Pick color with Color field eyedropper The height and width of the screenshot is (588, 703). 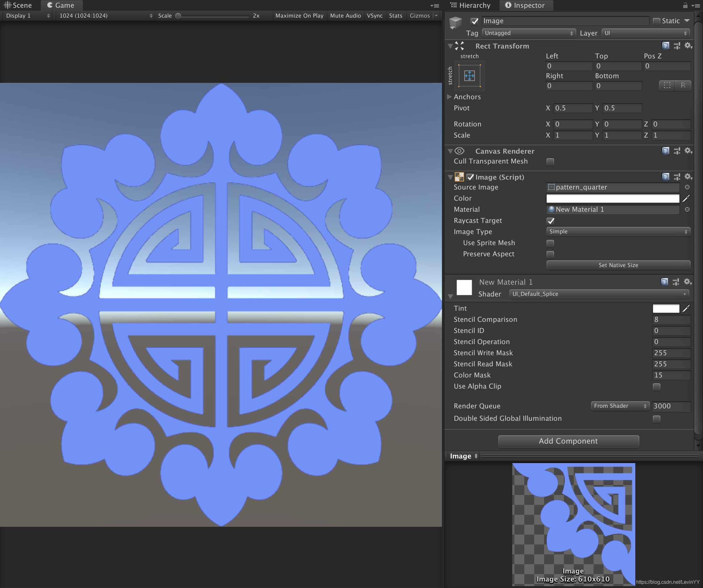point(686,198)
